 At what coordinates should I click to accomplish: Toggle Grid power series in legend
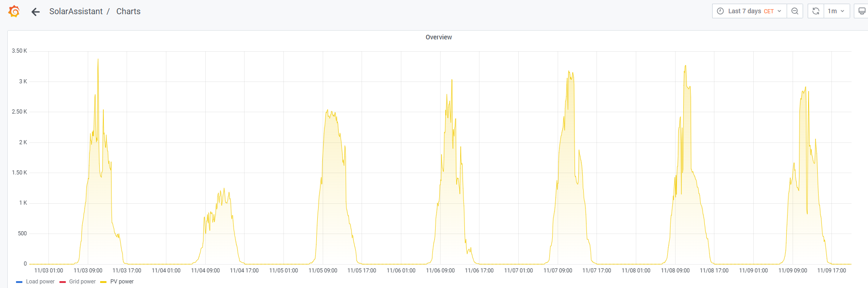(82, 282)
